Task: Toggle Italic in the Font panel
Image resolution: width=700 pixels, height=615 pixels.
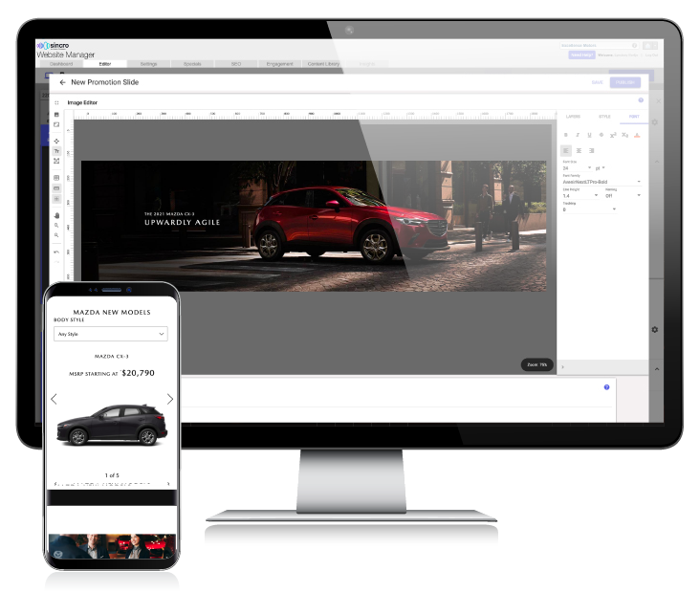Action: point(578,135)
